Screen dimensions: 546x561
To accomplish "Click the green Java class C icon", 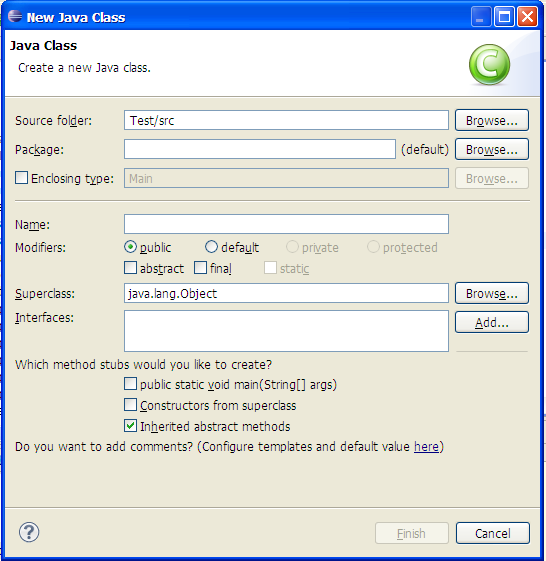I will coord(489,64).
